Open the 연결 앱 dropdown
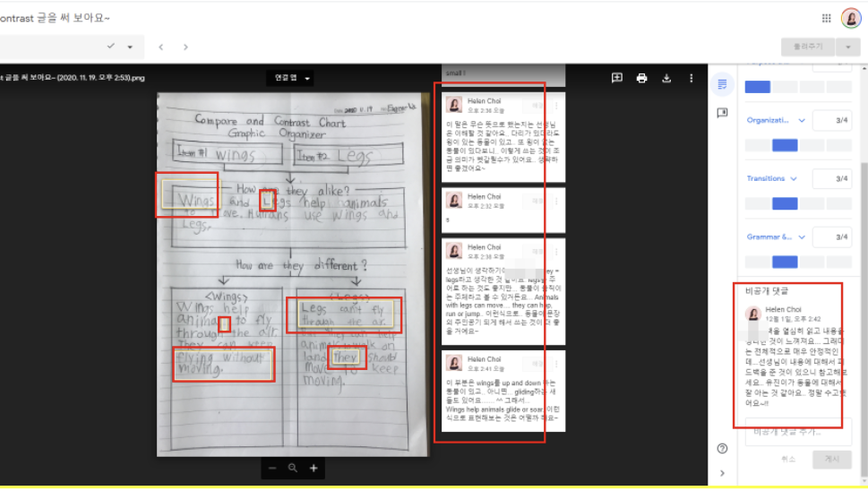This screenshot has height=491, width=868. click(292, 78)
